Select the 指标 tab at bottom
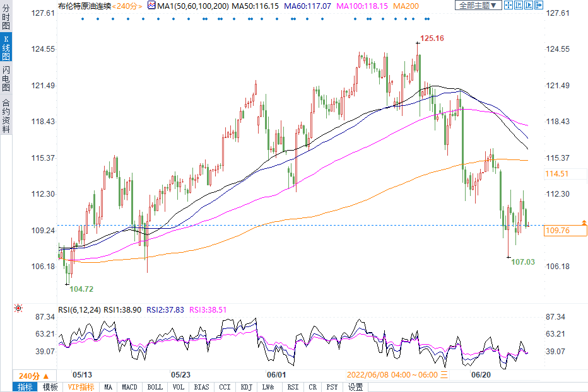Image resolution: width=588 pixels, height=392 pixels. coord(25,387)
